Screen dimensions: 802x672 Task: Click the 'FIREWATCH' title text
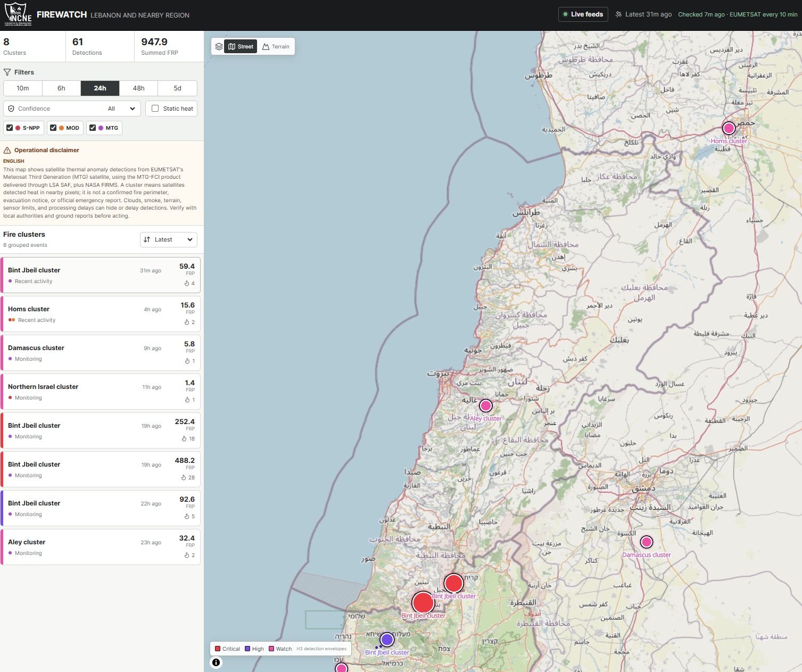tap(62, 15)
